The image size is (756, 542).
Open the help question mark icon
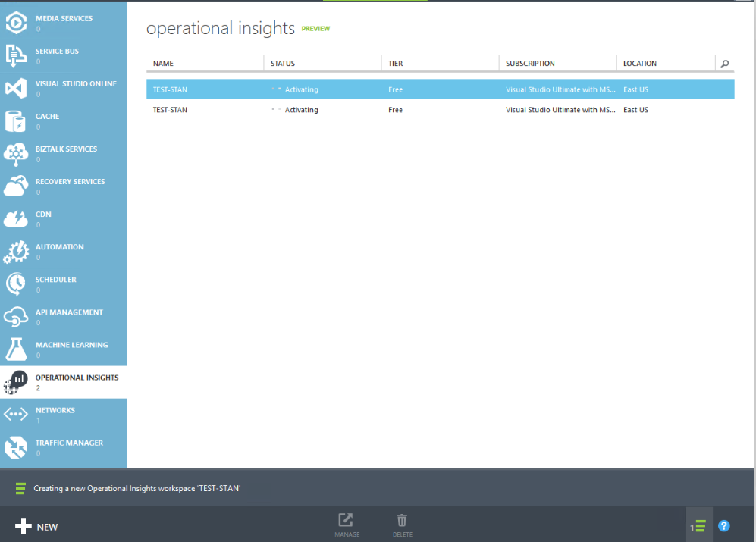(724, 526)
